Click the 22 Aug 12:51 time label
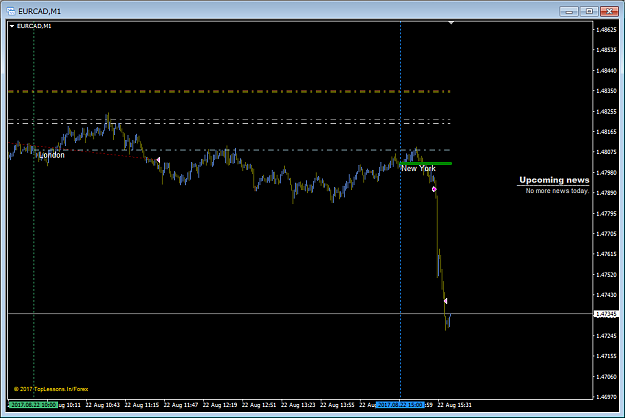The image size is (625, 418). [259, 405]
